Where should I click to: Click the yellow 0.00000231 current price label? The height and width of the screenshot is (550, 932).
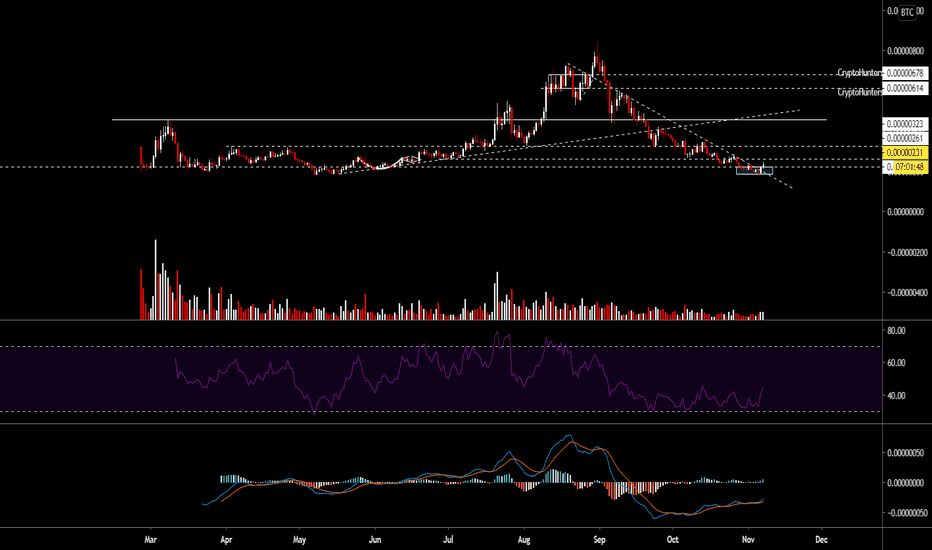click(905, 153)
